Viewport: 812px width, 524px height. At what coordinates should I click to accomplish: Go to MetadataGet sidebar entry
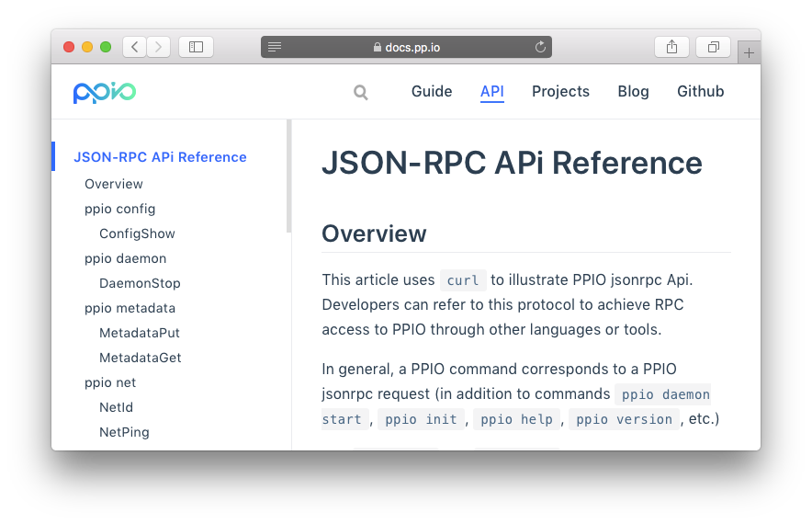click(x=141, y=358)
